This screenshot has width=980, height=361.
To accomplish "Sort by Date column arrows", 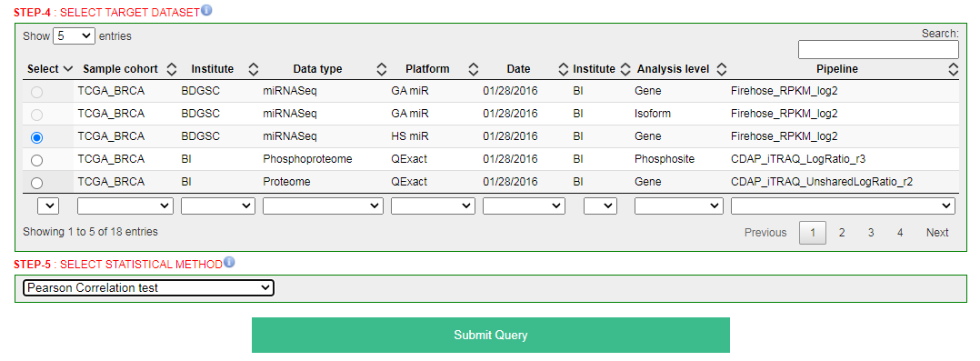I will (x=563, y=69).
